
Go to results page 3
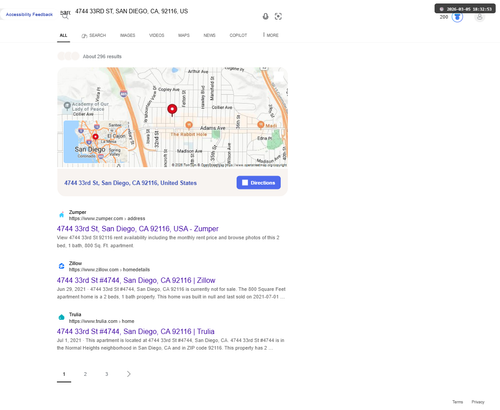[x=107, y=374]
